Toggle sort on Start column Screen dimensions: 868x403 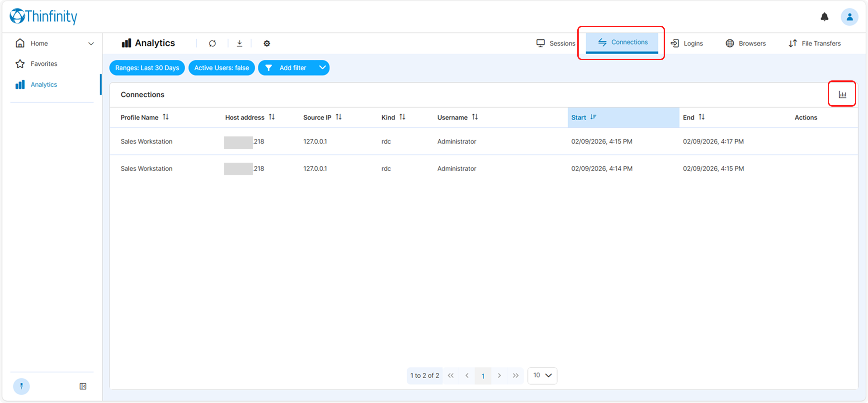pos(593,117)
